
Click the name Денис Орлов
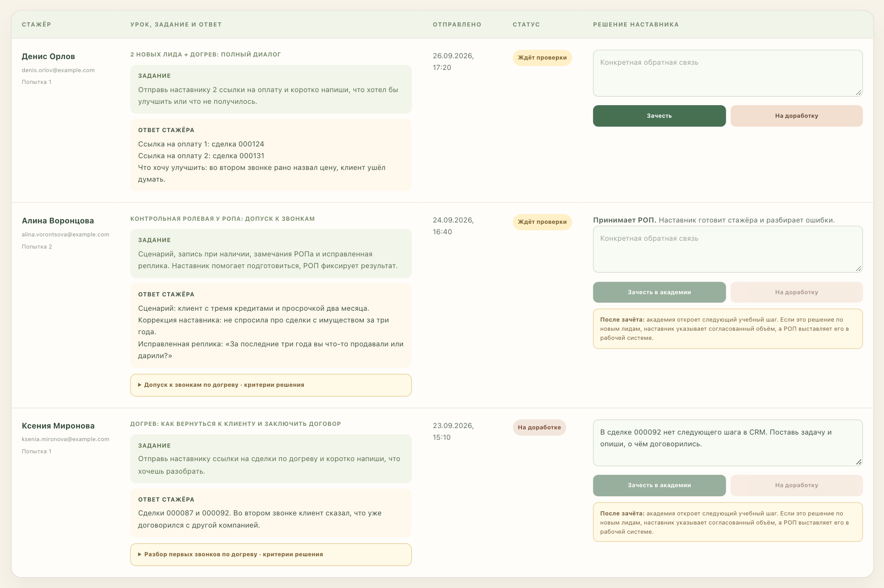[48, 56]
